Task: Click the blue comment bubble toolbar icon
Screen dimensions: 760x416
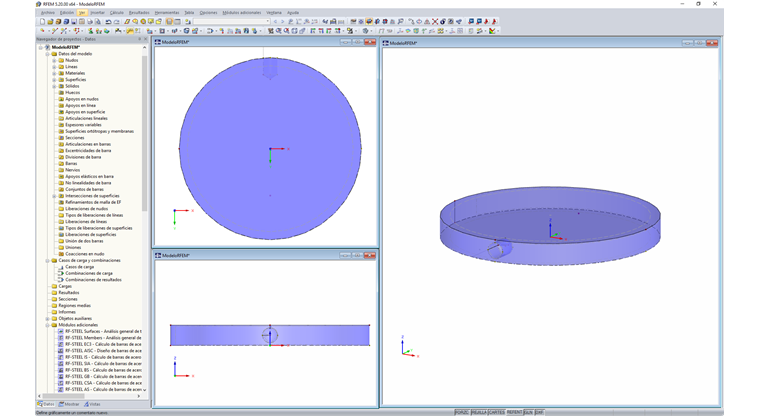Action: coord(472,21)
